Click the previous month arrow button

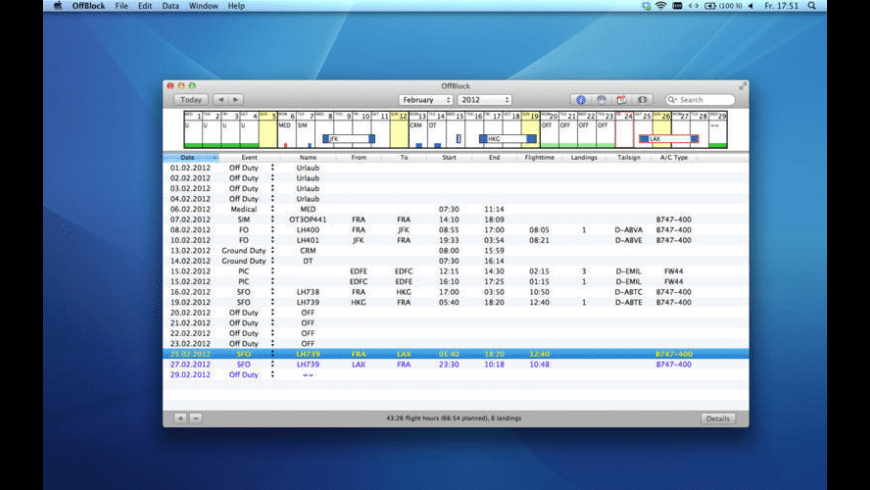click(221, 100)
